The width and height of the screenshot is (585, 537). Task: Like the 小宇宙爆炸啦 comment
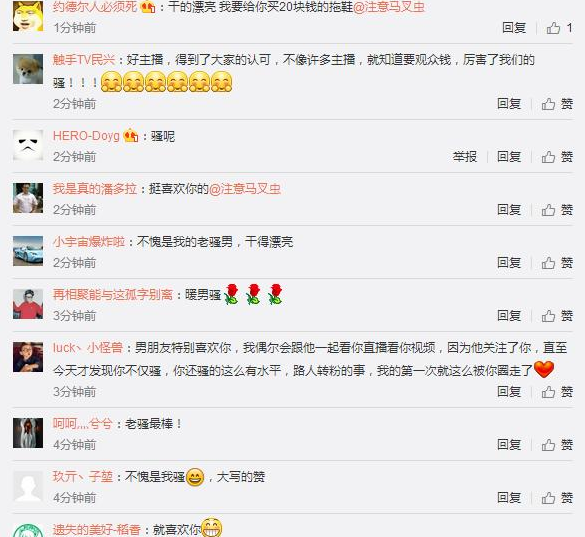tap(557, 263)
